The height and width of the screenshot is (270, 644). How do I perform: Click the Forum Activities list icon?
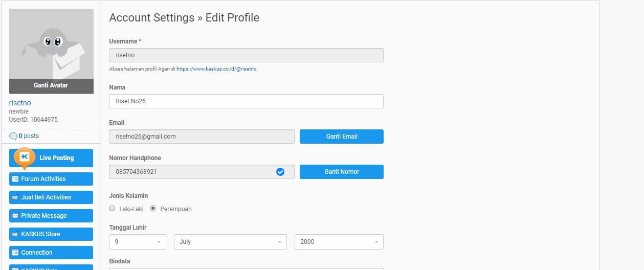(15, 179)
